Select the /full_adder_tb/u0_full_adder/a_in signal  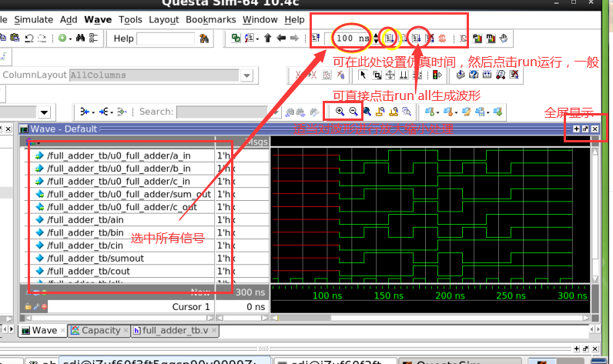[119, 155]
